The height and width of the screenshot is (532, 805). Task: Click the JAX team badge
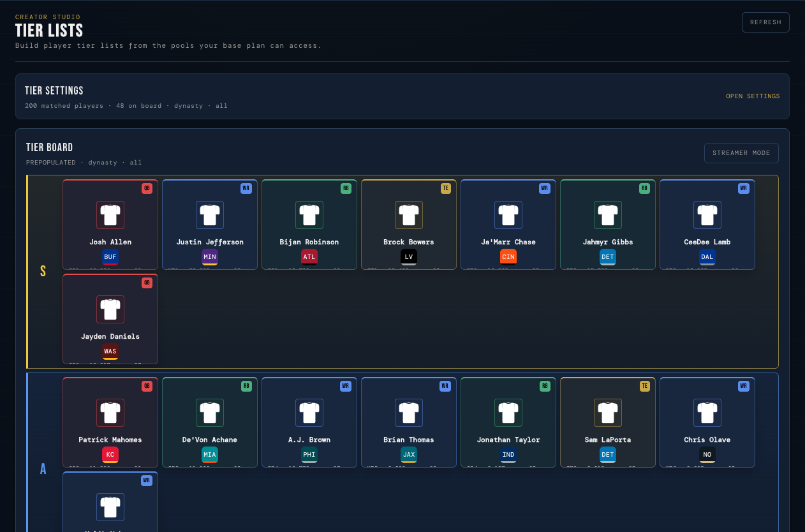(409, 455)
